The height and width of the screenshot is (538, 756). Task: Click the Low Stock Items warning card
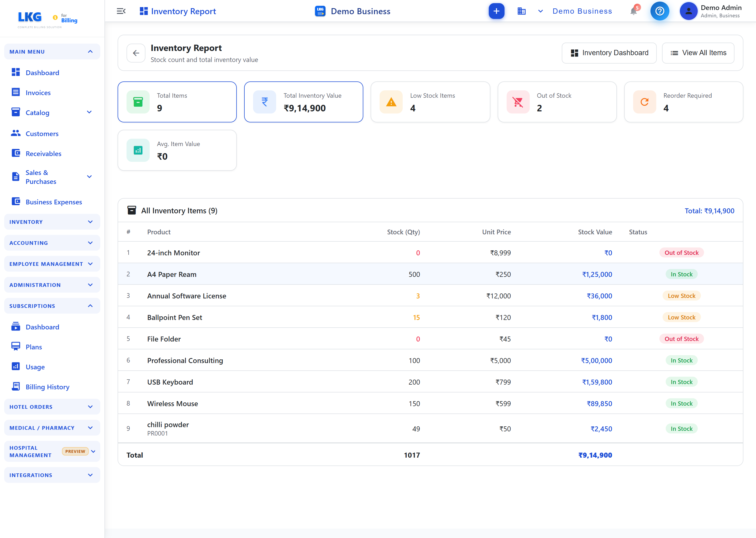430,102
